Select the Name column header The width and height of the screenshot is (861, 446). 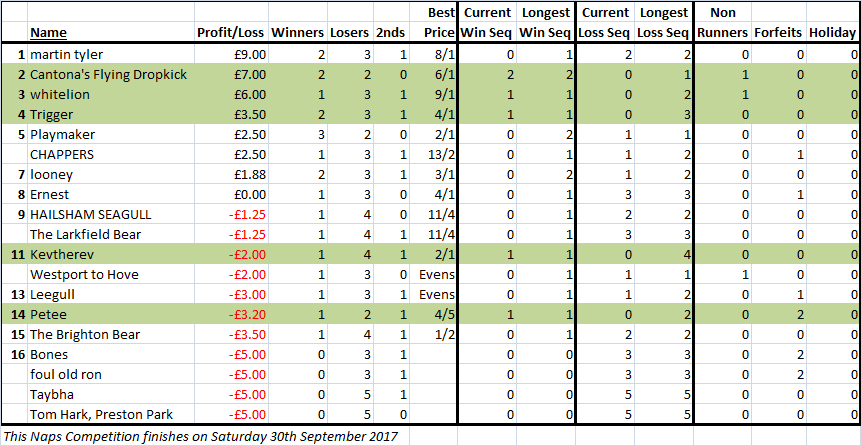pos(48,33)
